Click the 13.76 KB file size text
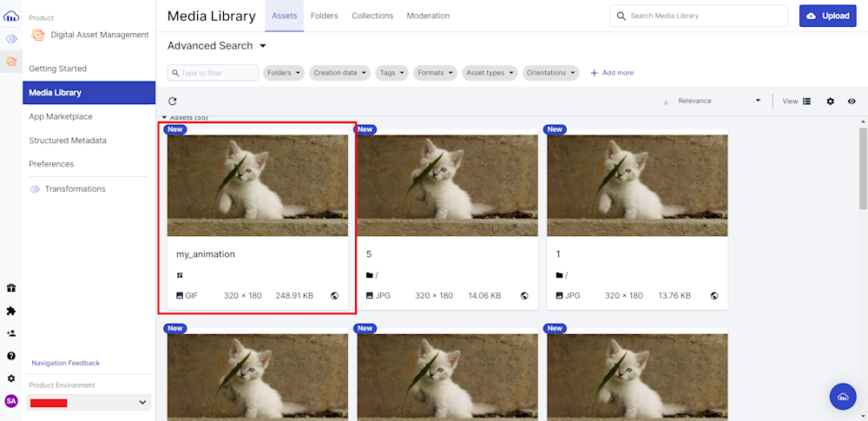 tap(674, 296)
